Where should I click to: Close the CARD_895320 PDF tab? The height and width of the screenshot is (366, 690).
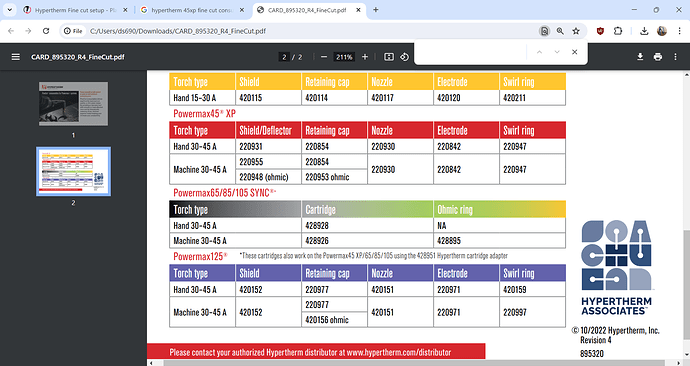[x=359, y=10]
